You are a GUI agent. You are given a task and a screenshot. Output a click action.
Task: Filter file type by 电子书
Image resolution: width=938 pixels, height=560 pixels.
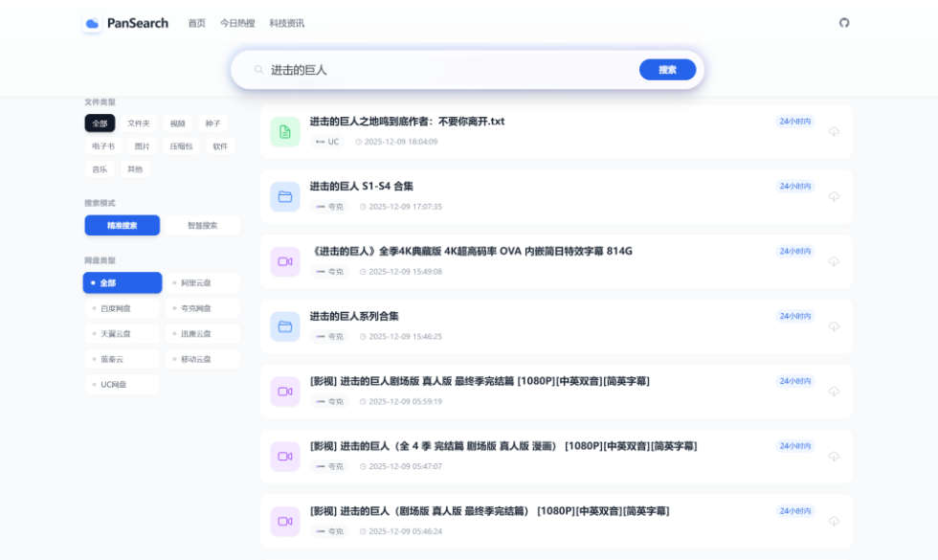pos(103,146)
